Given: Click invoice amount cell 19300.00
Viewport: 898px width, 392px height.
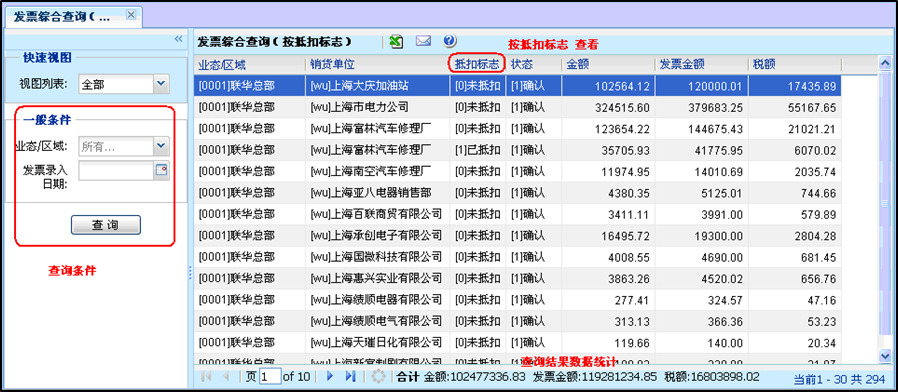Looking at the screenshot, I should (702, 236).
